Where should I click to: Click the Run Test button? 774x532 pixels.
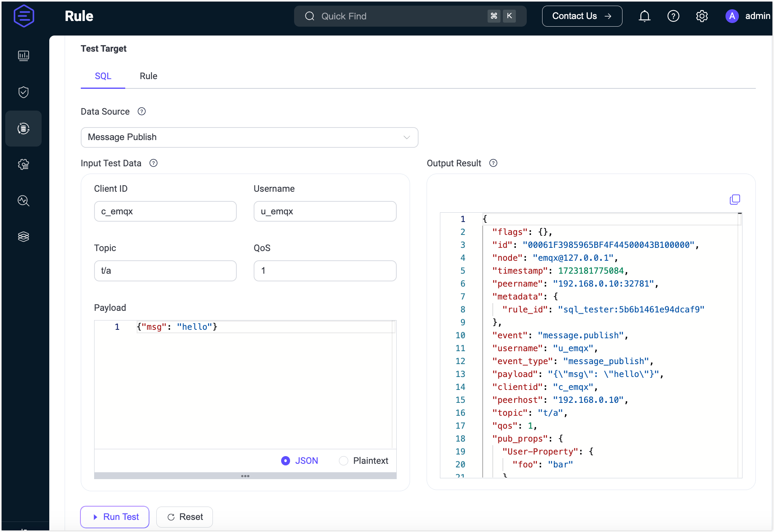coord(115,517)
